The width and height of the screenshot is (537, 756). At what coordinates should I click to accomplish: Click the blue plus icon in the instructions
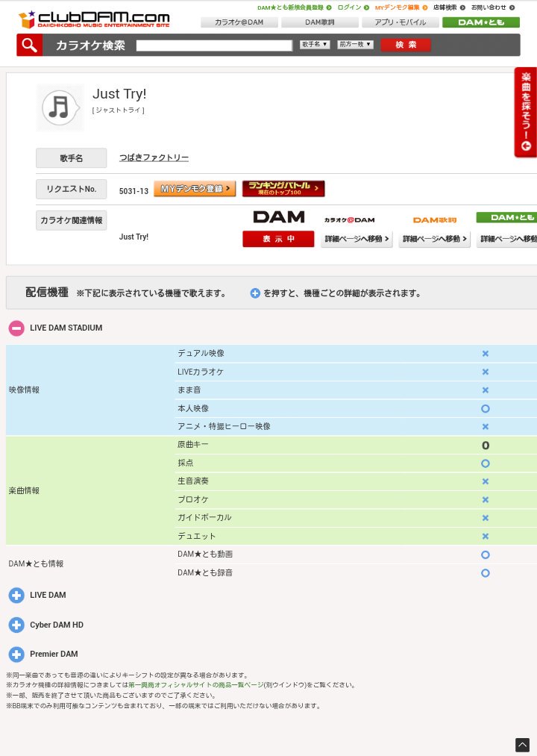tap(255, 293)
